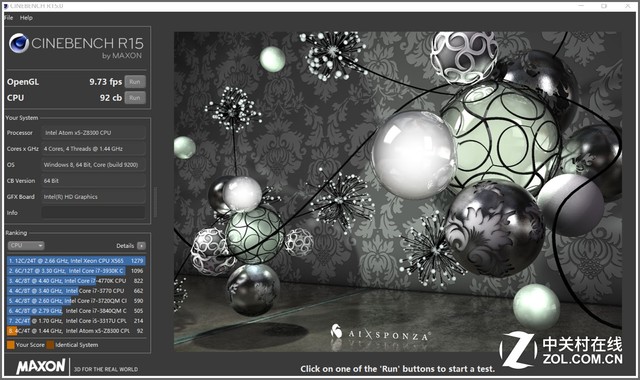Image resolution: width=640 pixels, height=380 pixels.
Task: Open the Help menu
Action: coord(26,18)
